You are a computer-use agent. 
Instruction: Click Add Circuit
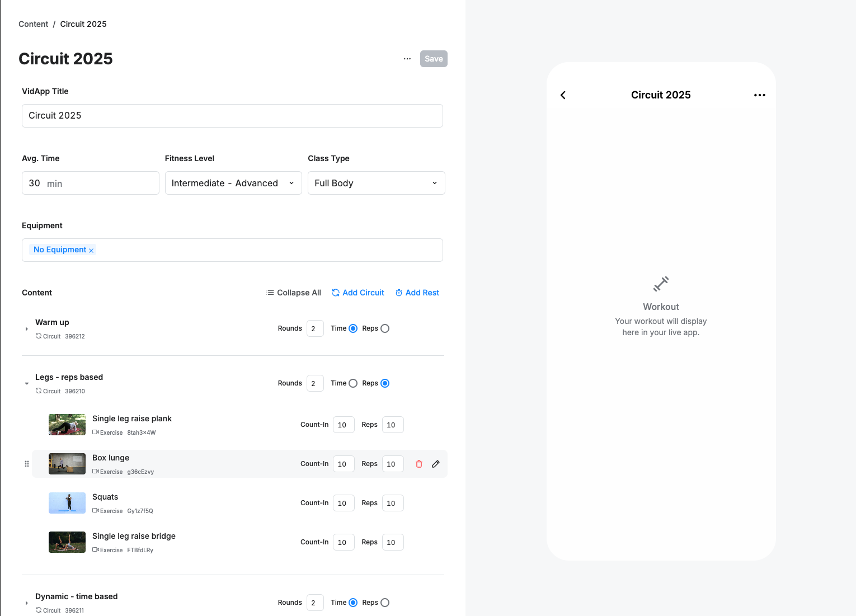click(x=358, y=293)
